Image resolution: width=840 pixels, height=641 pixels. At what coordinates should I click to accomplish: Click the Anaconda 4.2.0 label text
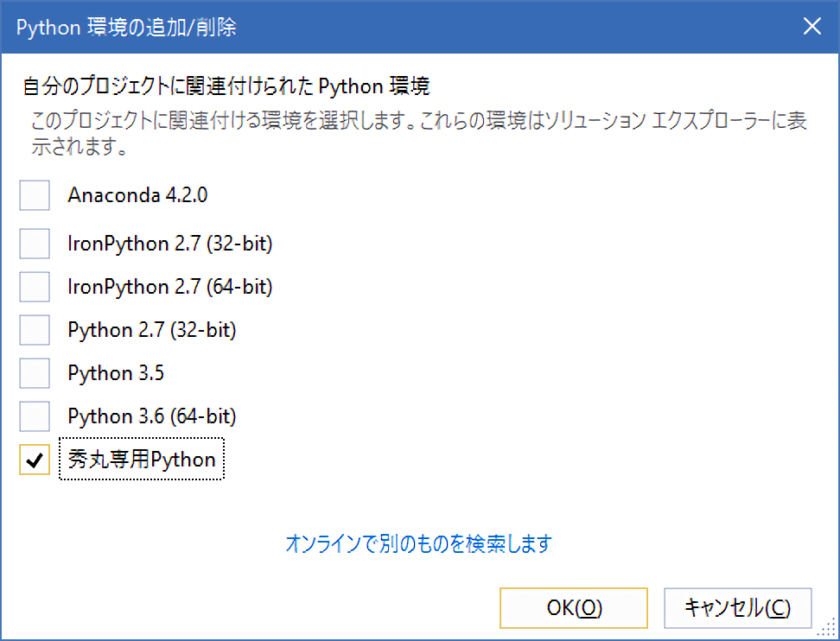[x=137, y=195]
